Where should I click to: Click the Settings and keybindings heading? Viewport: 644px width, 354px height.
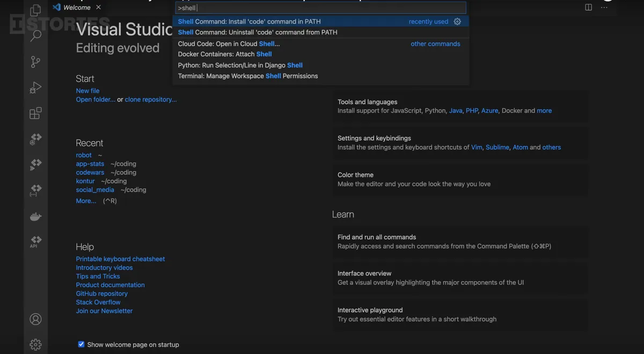374,138
